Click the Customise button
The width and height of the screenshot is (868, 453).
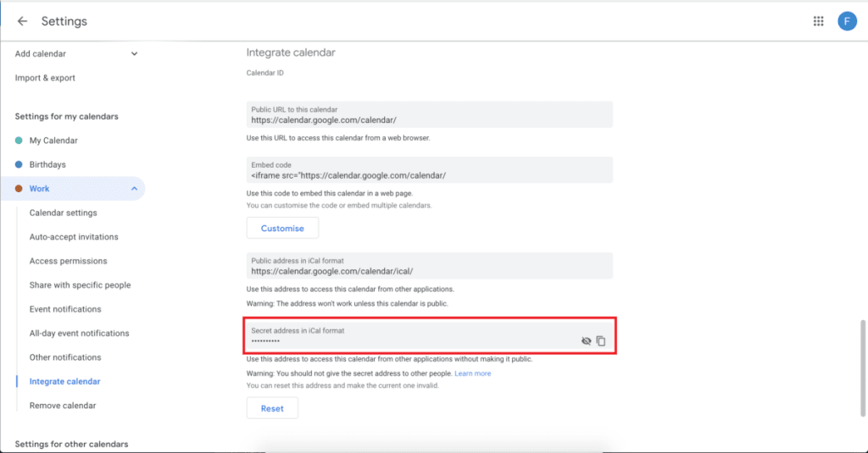tap(282, 228)
